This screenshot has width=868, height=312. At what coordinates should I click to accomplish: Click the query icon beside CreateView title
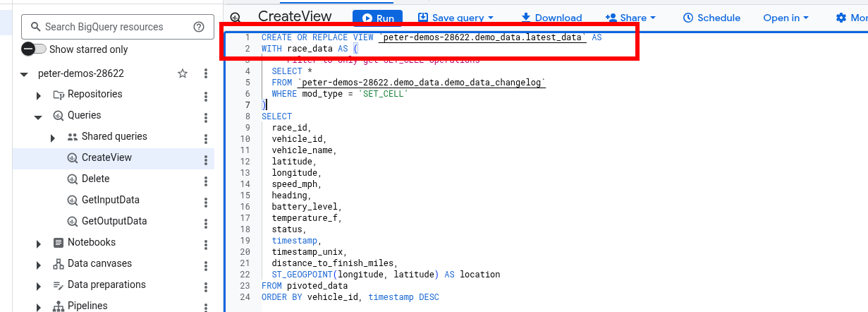[236, 18]
